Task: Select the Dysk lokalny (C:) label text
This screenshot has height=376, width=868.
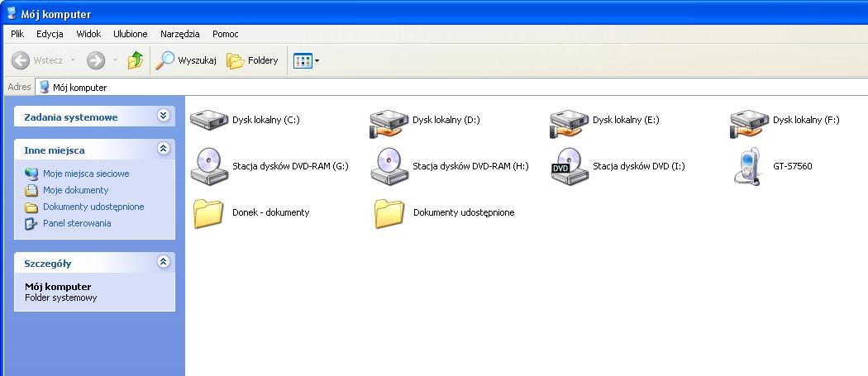Action: [x=265, y=120]
